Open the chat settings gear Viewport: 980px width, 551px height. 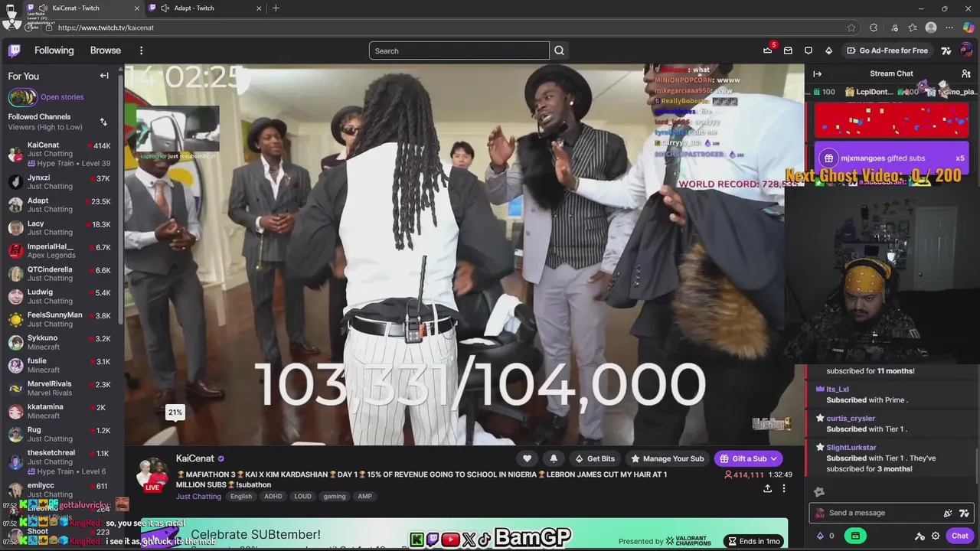(936, 536)
